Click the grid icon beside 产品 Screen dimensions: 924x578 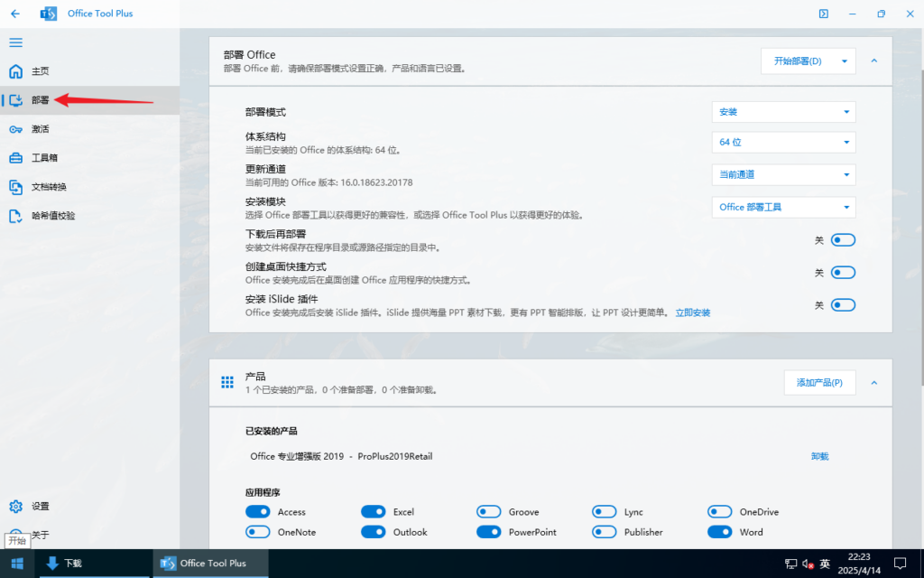227,382
